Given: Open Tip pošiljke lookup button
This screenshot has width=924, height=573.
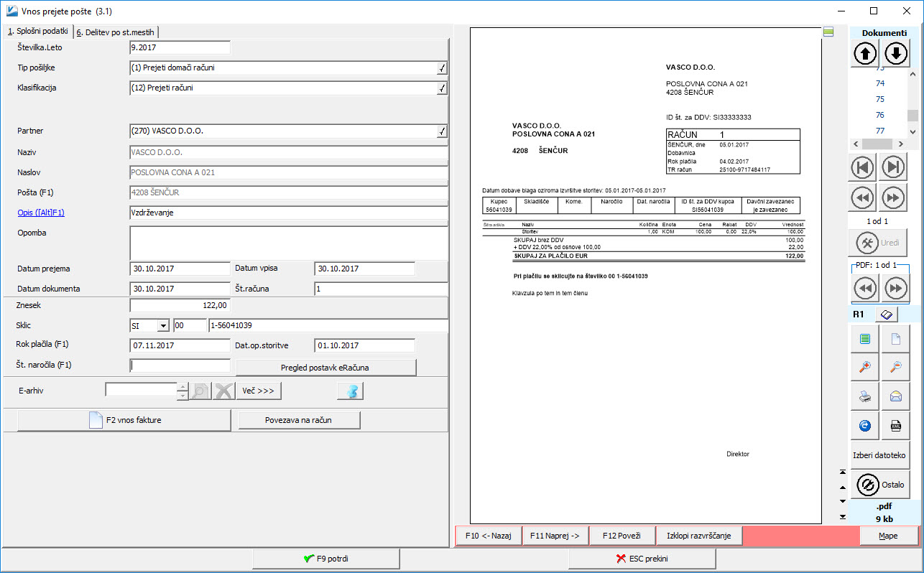Looking at the screenshot, I should 442,68.
